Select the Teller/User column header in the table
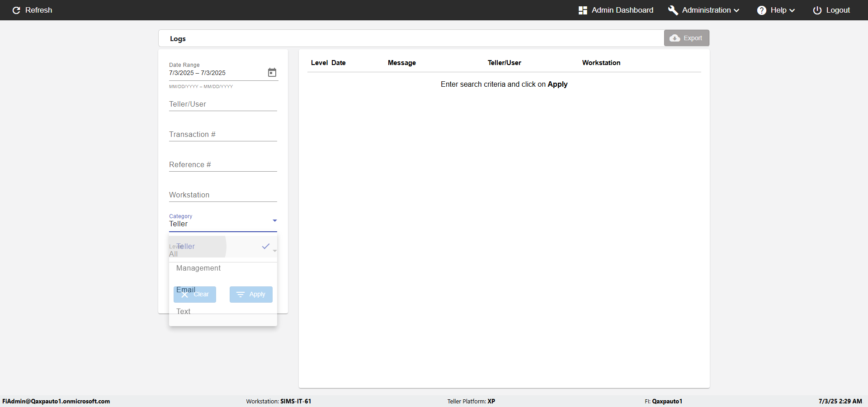Image resolution: width=868 pixels, height=407 pixels. click(505, 63)
